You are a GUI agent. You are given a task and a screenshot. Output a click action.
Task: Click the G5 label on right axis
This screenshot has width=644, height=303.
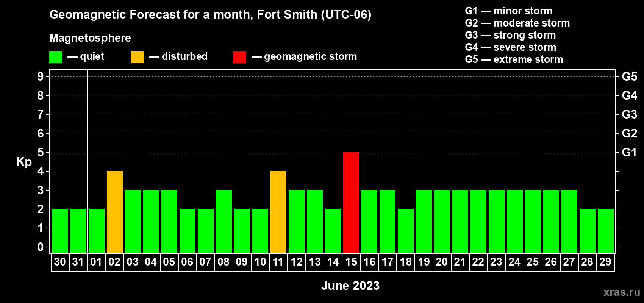(x=629, y=77)
